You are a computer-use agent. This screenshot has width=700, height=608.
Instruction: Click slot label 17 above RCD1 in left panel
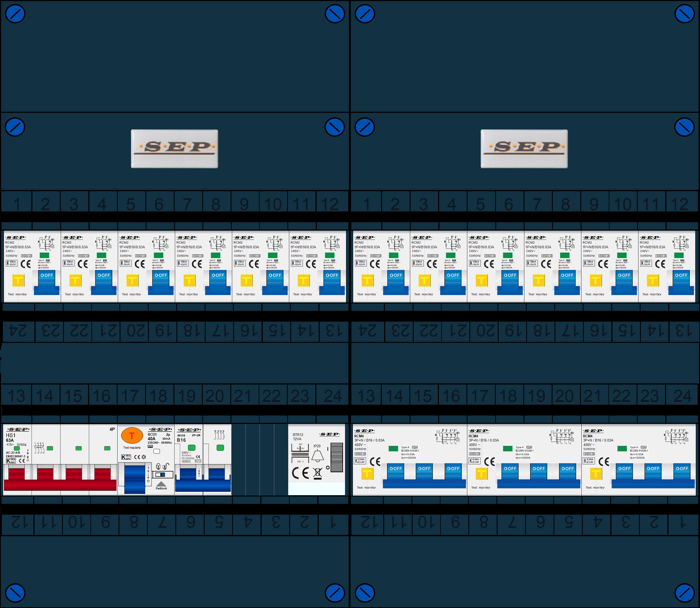[130, 396]
